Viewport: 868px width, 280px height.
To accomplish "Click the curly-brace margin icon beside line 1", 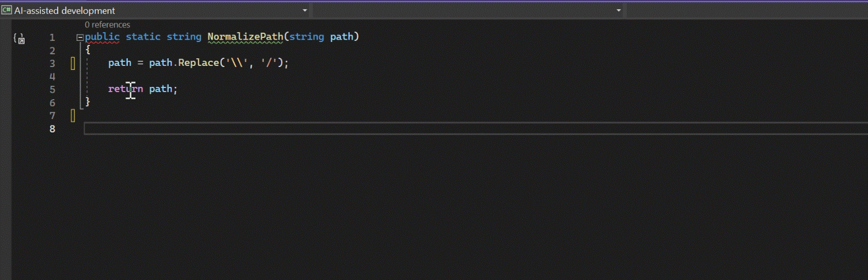I will [19, 38].
